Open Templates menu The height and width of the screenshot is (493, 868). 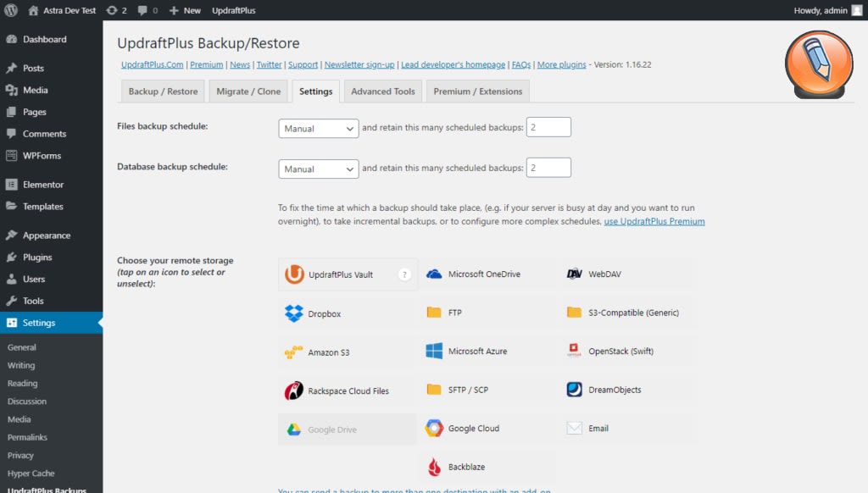pos(51,207)
